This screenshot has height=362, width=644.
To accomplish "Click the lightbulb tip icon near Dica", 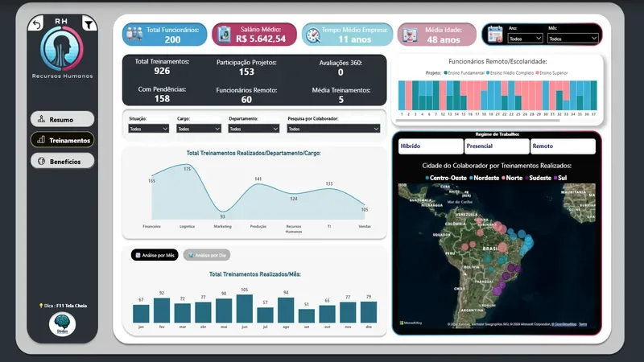I will pyautogui.click(x=41, y=306).
